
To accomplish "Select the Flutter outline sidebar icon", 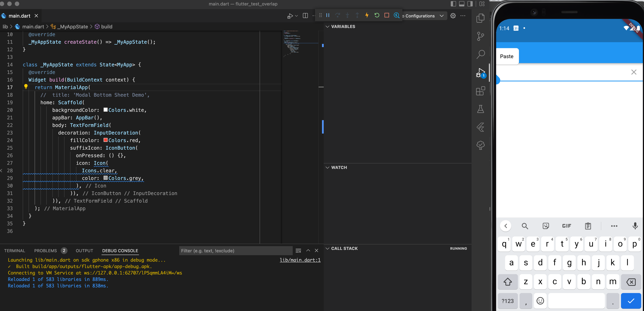I will pyautogui.click(x=480, y=127).
